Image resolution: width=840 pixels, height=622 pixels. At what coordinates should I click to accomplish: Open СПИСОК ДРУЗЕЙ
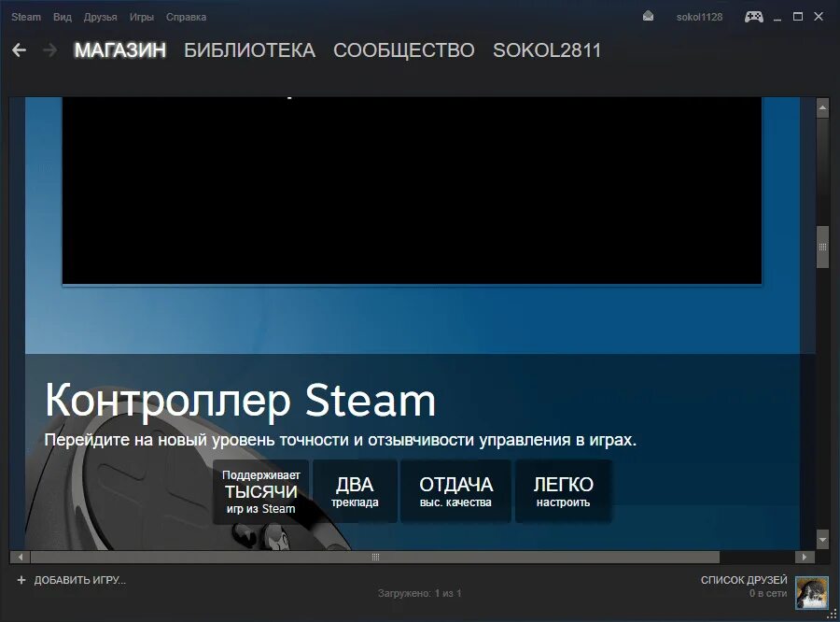[744, 580]
